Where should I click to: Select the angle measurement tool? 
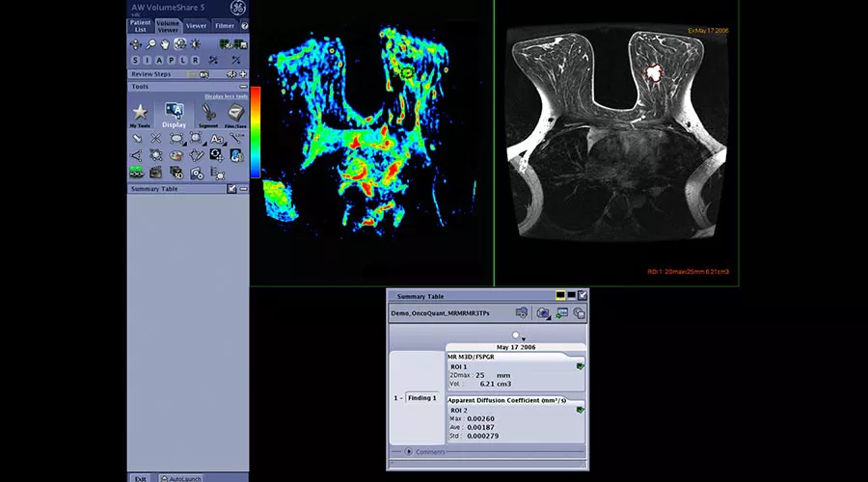pos(136,156)
